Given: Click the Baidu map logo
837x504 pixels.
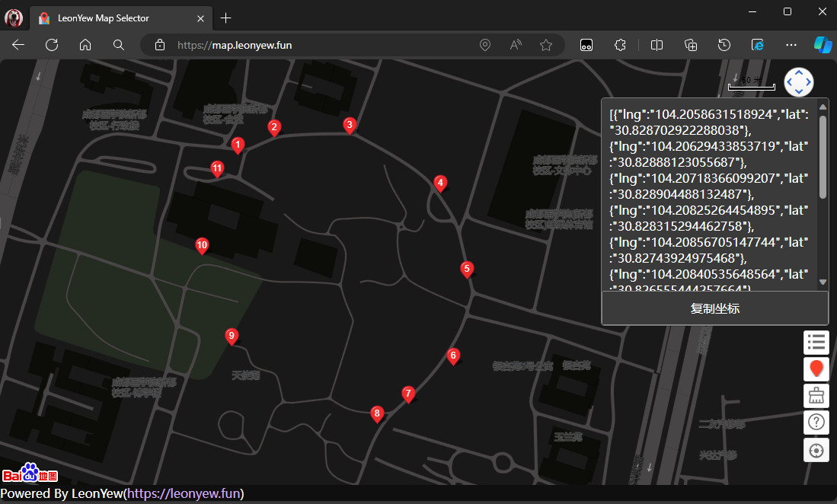Looking at the screenshot, I should point(30,473).
